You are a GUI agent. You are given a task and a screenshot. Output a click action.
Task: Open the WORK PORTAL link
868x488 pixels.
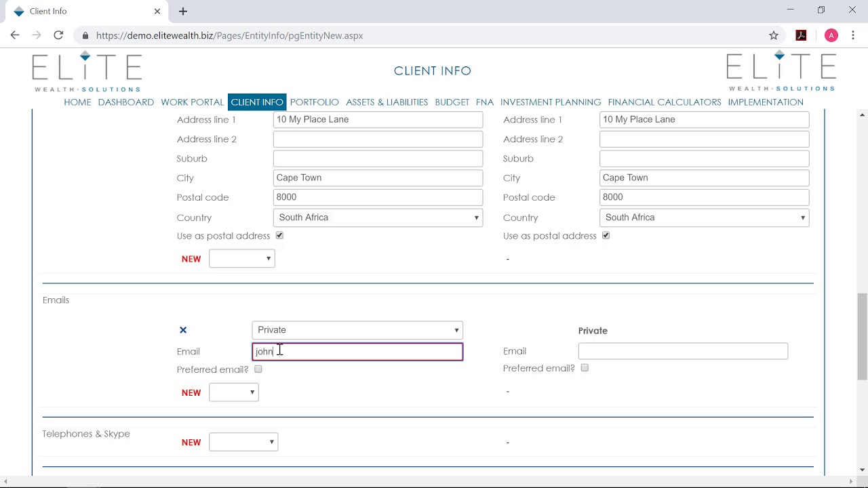point(192,102)
